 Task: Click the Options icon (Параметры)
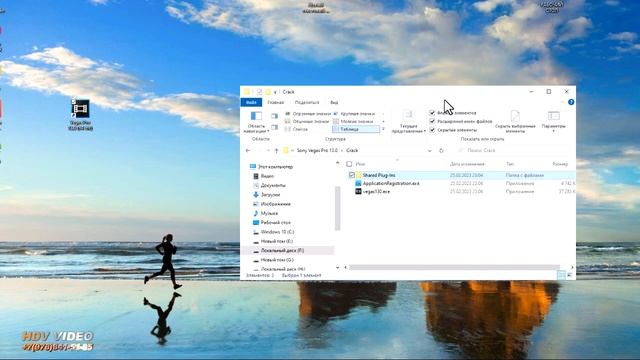click(x=553, y=116)
